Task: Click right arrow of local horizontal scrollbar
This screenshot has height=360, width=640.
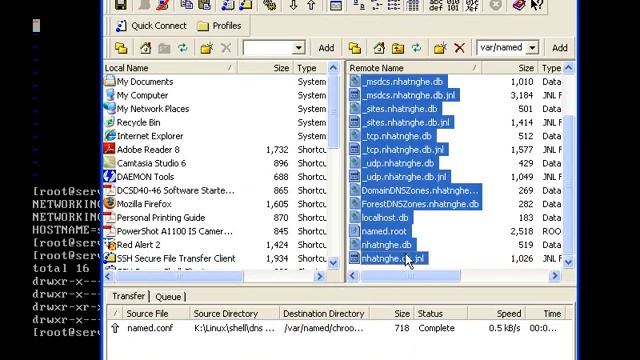Action: click(320, 276)
